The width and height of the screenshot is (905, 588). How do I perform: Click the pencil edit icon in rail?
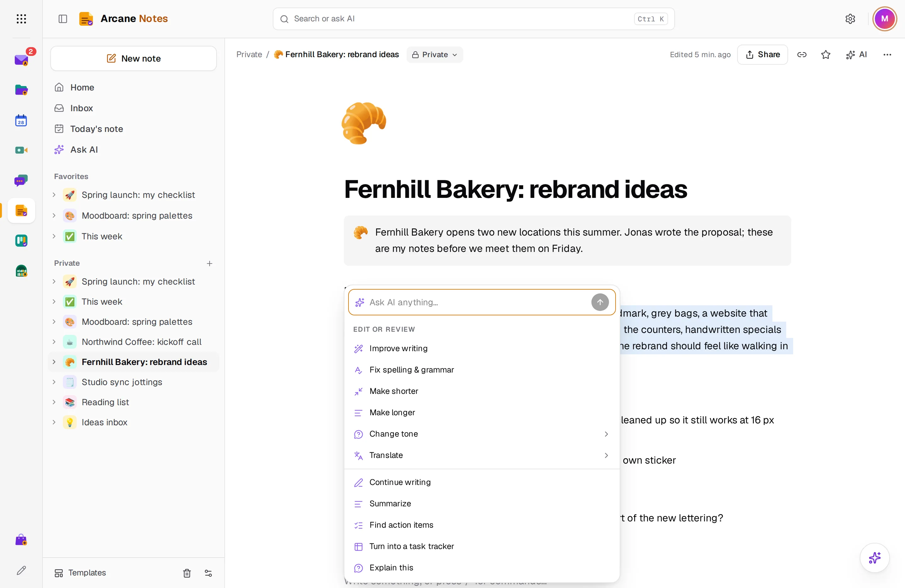click(x=21, y=570)
